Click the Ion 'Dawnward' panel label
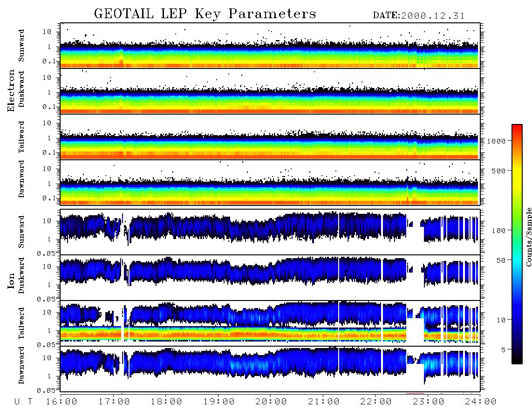The height and width of the screenshot is (410, 532). (x=21, y=365)
